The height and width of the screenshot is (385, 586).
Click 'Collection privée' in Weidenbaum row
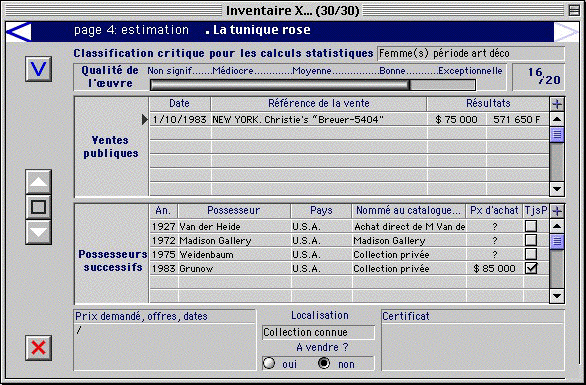tap(391, 255)
